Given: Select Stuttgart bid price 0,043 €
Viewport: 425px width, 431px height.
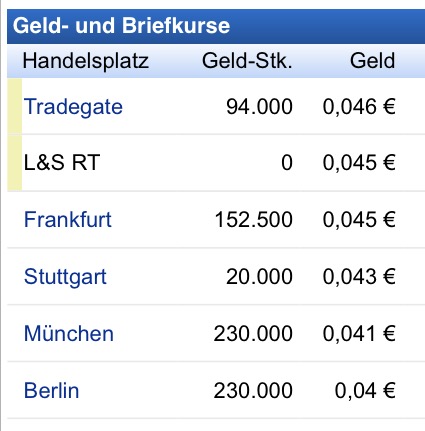Looking at the screenshot, I should 359,277.
